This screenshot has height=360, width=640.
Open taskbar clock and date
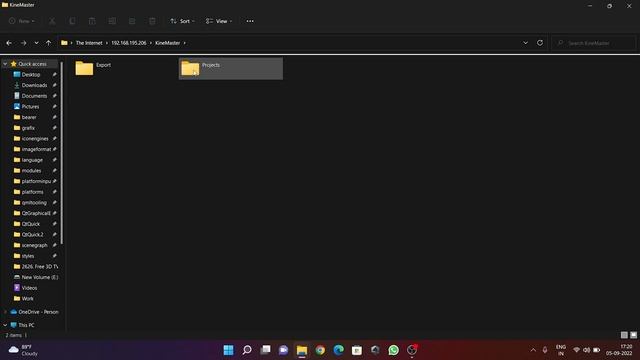pos(619,350)
